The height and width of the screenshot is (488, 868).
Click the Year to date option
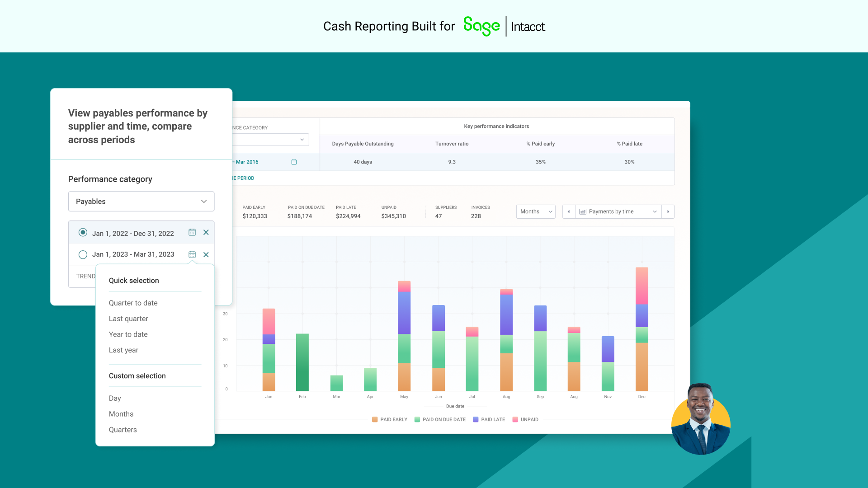coord(128,334)
